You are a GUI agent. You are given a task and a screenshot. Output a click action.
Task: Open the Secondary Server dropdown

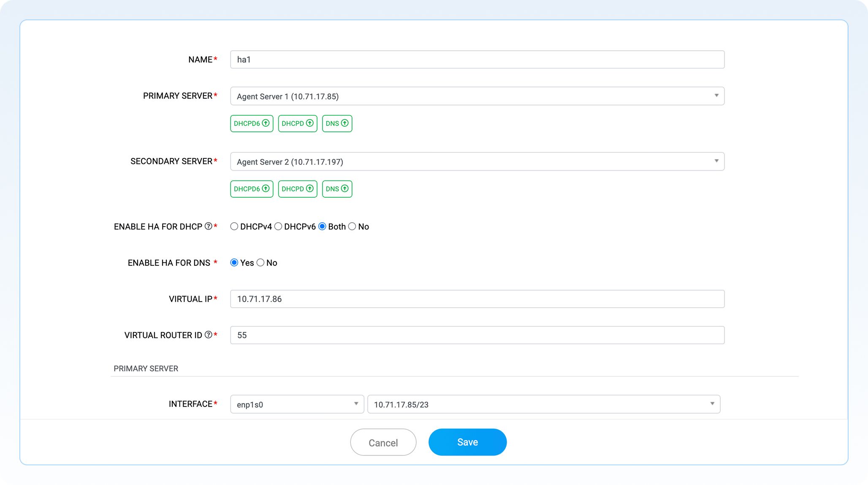click(x=716, y=161)
